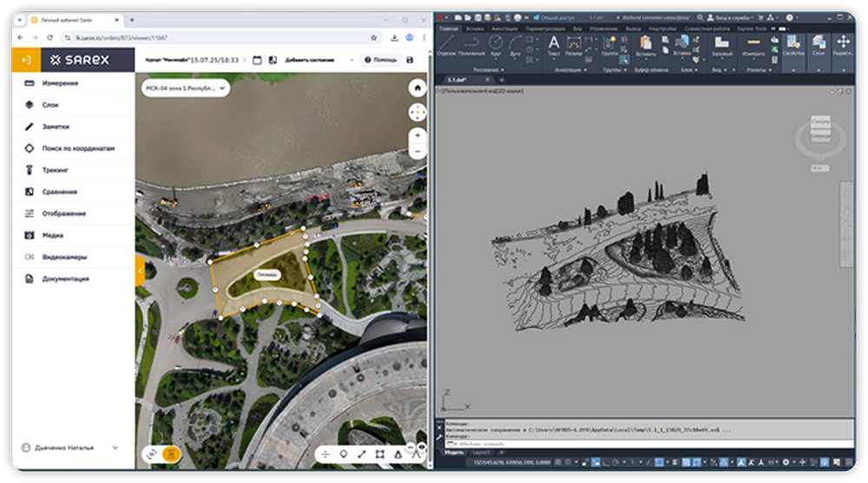Click the save icon in Sarex header

coord(410,60)
